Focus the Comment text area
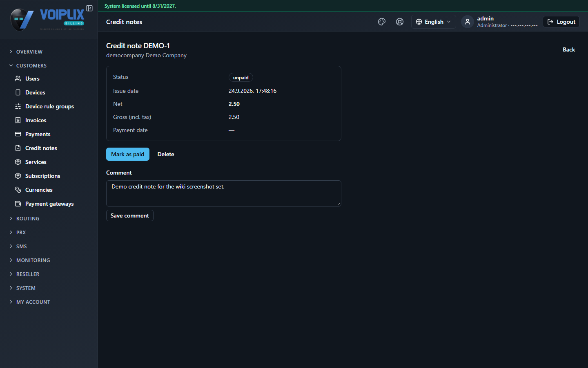Image resolution: width=588 pixels, height=368 pixels. [x=224, y=193]
